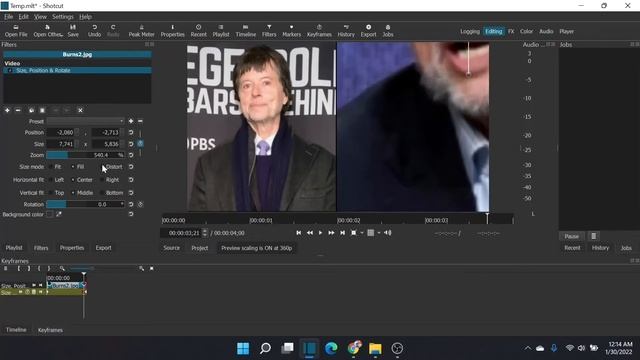Open the Jobs toolbar item
This screenshot has height=360, width=640.
(388, 31)
